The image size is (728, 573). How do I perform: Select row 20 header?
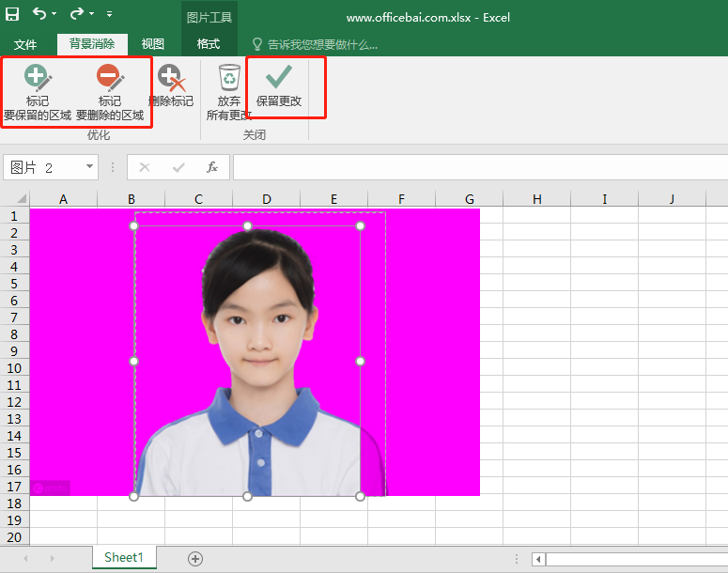pos(14,537)
